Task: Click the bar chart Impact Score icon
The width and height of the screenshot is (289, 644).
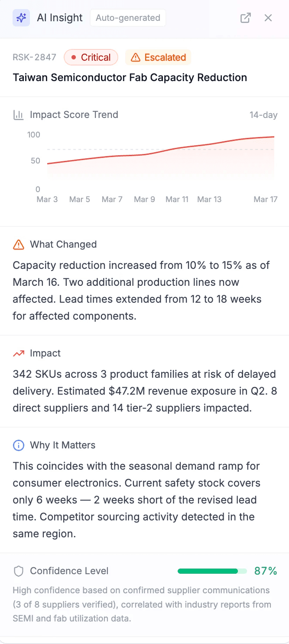Action: (18, 115)
